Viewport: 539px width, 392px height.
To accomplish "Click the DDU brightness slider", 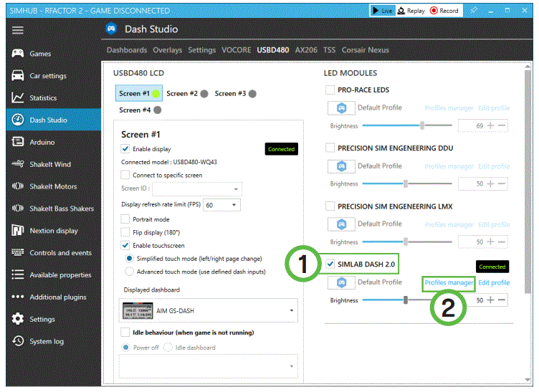I will pyautogui.click(x=407, y=183).
